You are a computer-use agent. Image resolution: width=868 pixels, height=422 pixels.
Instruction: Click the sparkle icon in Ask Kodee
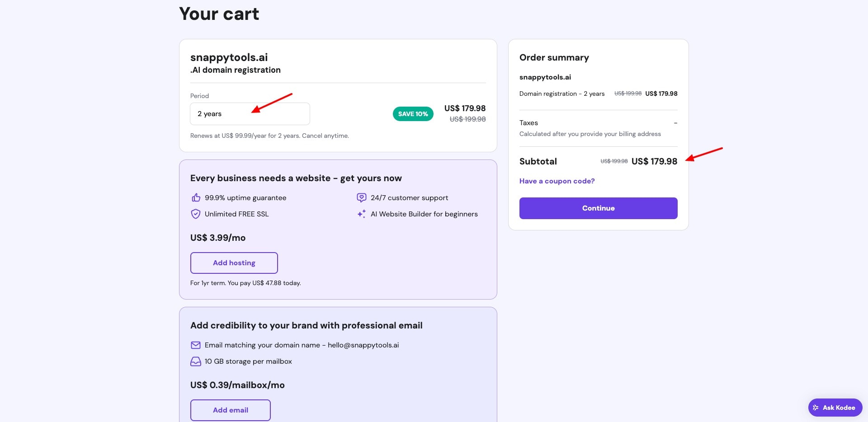(x=816, y=408)
